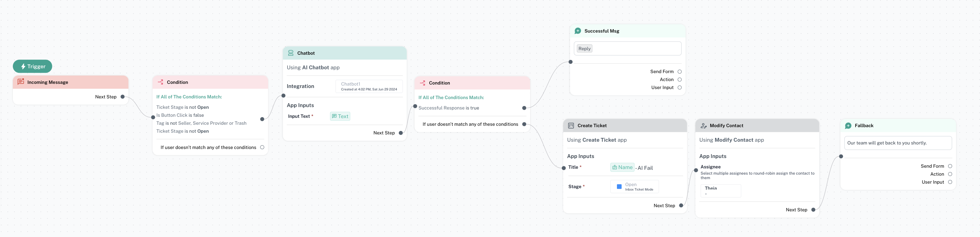Click the Incoming Message node icon
Image resolution: width=980 pixels, height=237 pixels.
(21, 82)
